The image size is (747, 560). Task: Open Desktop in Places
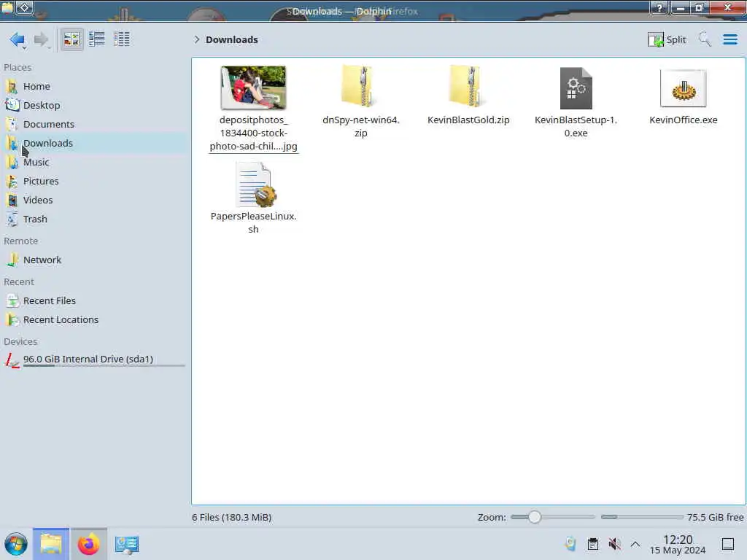point(93,105)
